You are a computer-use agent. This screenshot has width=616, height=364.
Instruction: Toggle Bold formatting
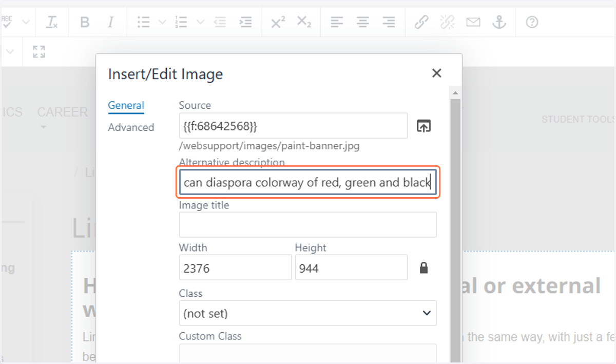pos(85,22)
